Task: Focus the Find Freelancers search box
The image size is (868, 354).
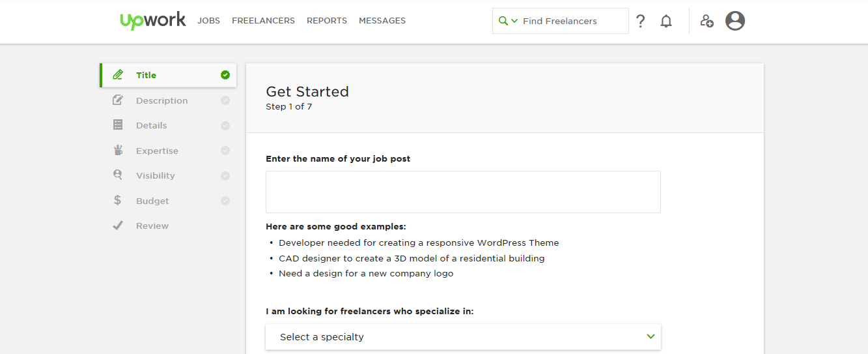Action: pos(572,21)
